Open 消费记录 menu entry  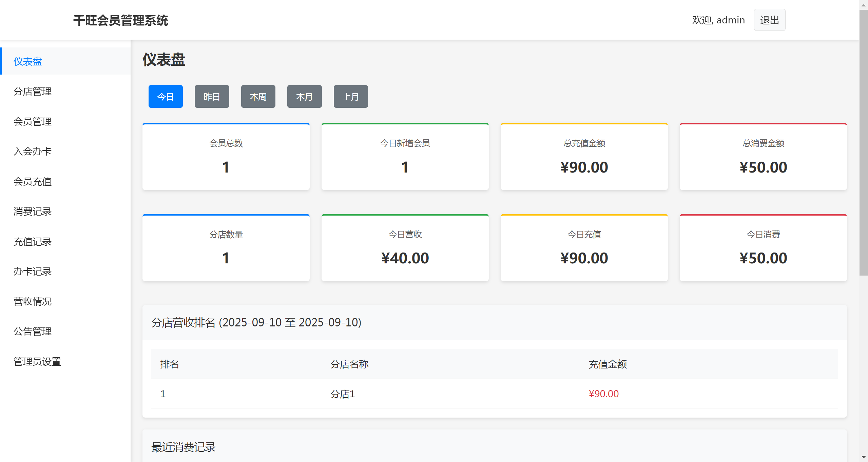[x=33, y=212]
